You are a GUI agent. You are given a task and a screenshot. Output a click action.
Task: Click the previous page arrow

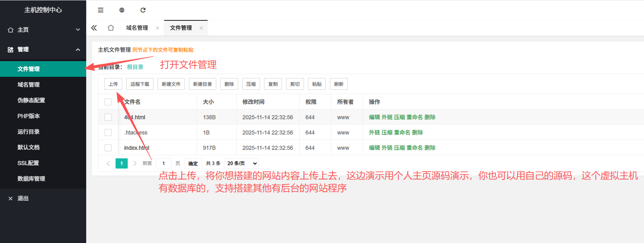pyautogui.click(x=108, y=163)
